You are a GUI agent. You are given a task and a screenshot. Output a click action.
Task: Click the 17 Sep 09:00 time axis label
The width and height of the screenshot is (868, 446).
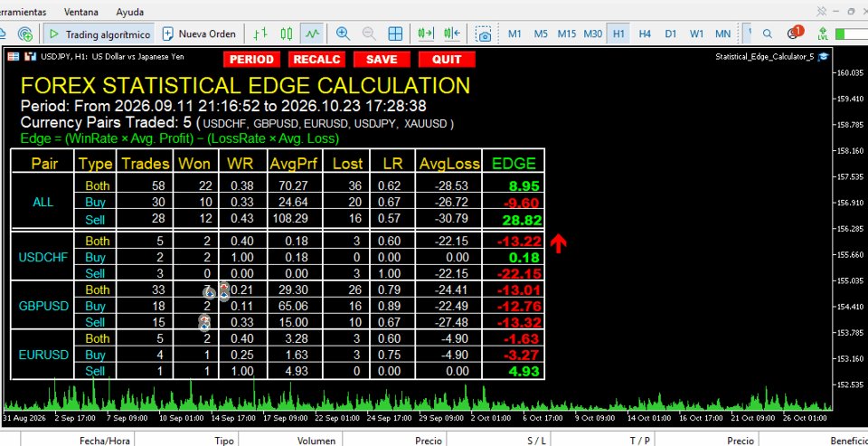(x=286, y=418)
